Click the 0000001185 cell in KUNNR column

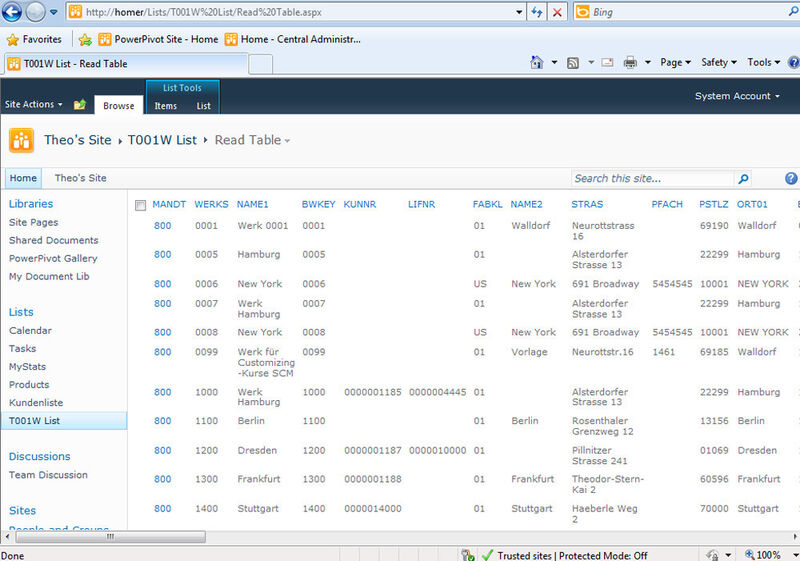click(x=372, y=392)
